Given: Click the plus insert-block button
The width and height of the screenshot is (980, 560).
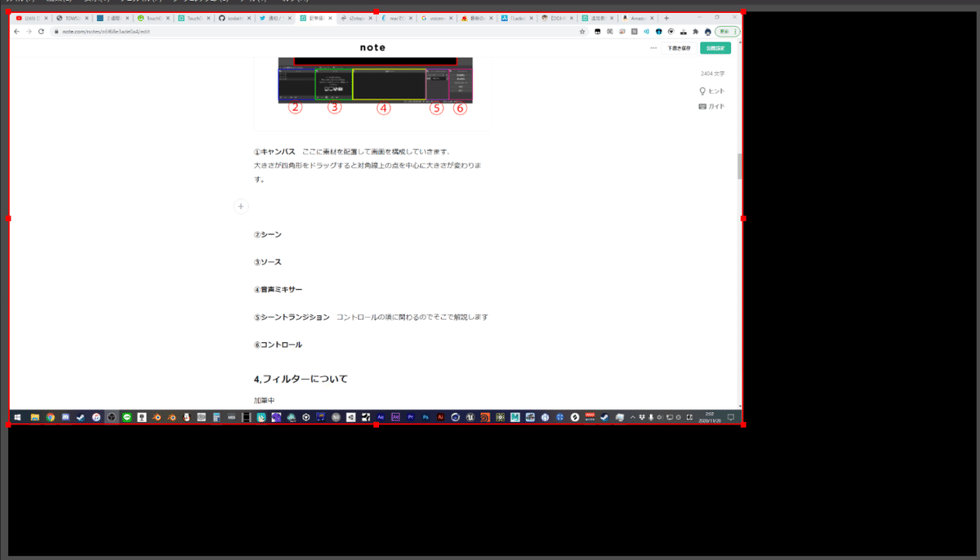Looking at the screenshot, I should (x=241, y=207).
